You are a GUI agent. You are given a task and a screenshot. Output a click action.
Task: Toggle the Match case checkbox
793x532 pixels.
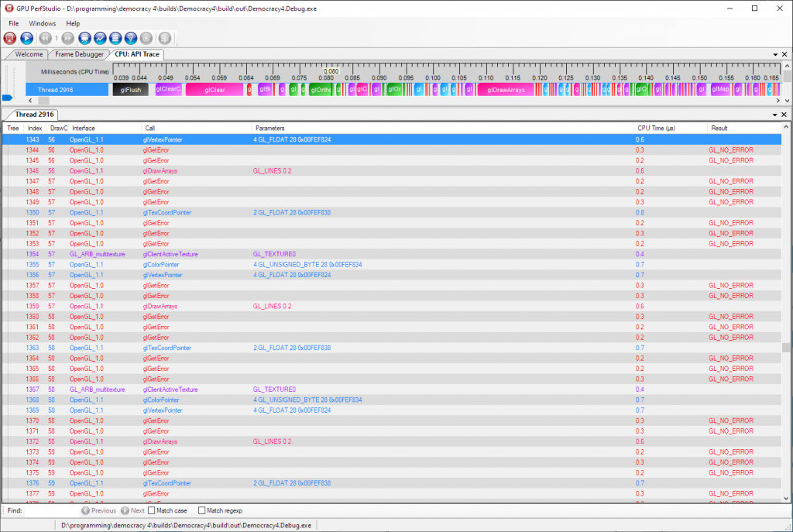pos(151,511)
